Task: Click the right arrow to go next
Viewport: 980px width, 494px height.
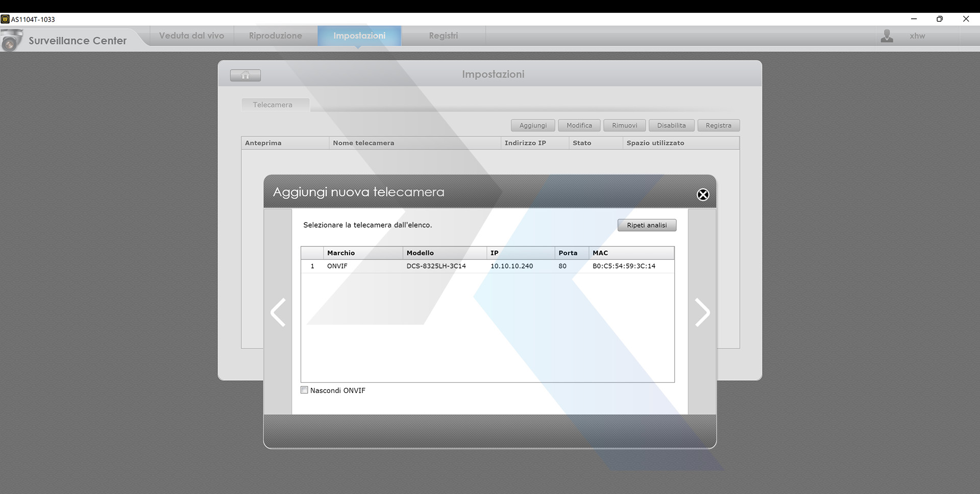Action: tap(702, 312)
